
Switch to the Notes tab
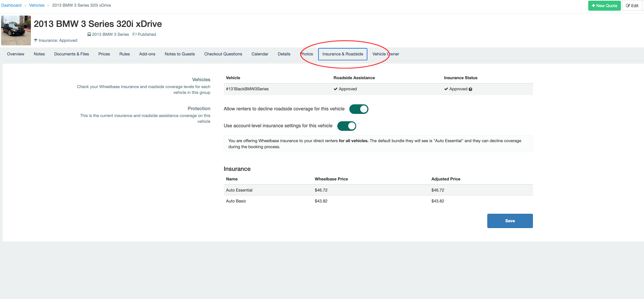coord(39,54)
